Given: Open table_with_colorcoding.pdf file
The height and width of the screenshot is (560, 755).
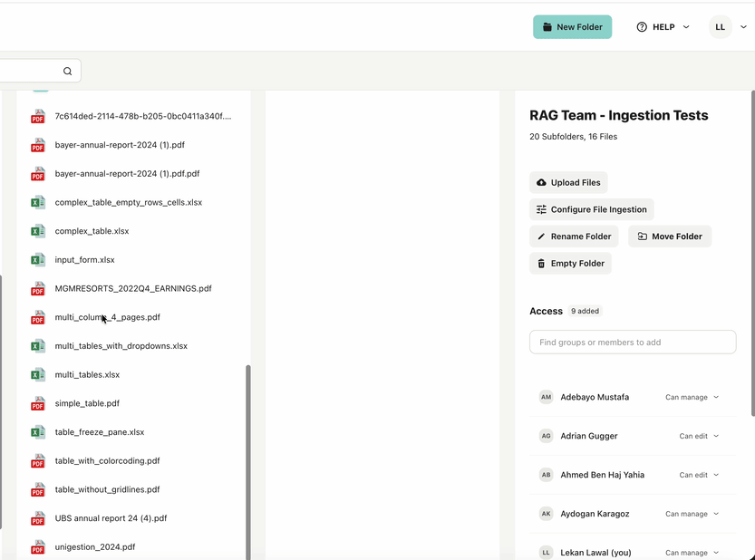Looking at the screenshot, I should coord(107,461).
